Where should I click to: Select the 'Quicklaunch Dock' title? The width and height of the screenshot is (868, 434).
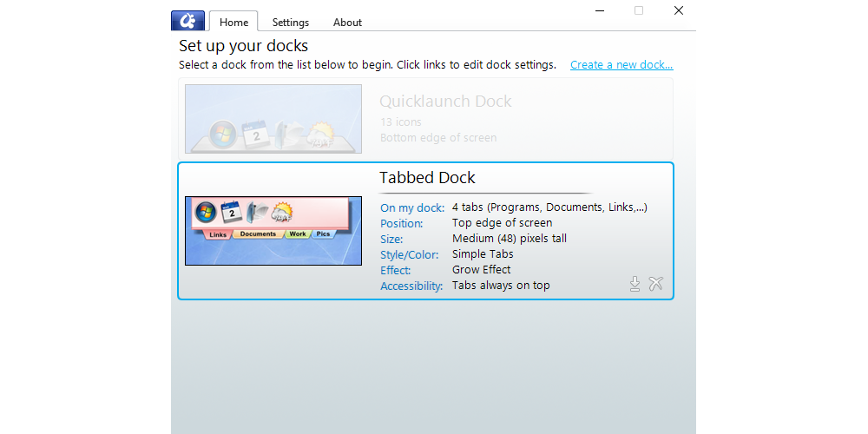point(445,102)
